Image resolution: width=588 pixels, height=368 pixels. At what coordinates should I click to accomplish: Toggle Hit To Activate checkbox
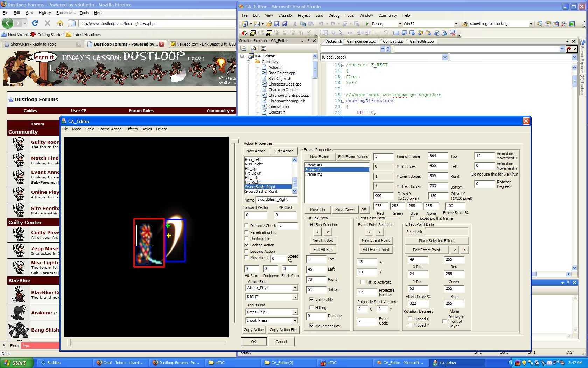pos(363,282)
